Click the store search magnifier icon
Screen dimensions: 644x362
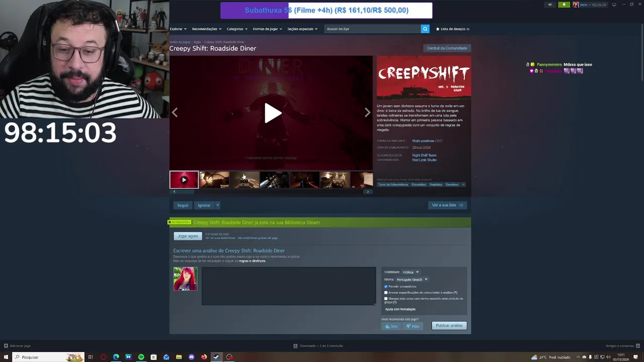pyautogui.click(x=425, y=29)
